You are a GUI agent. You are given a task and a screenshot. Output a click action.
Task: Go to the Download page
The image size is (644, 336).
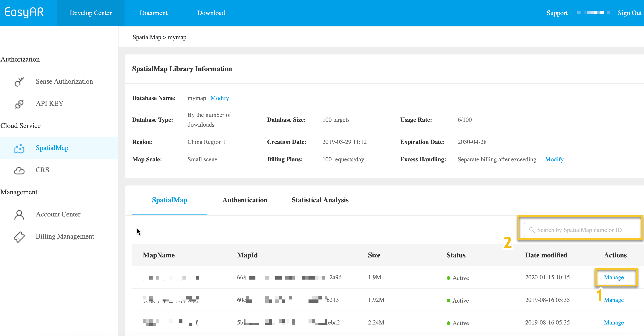point(211,13)
